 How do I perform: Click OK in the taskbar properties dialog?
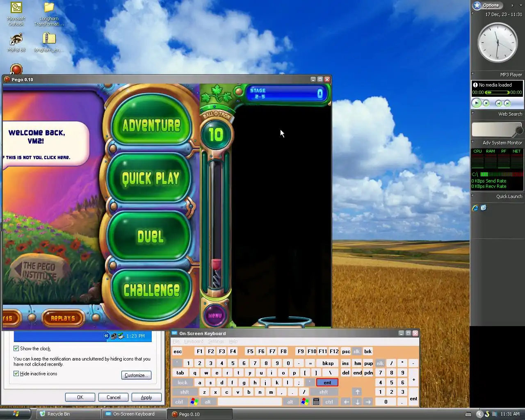click(x=80, y=397)
